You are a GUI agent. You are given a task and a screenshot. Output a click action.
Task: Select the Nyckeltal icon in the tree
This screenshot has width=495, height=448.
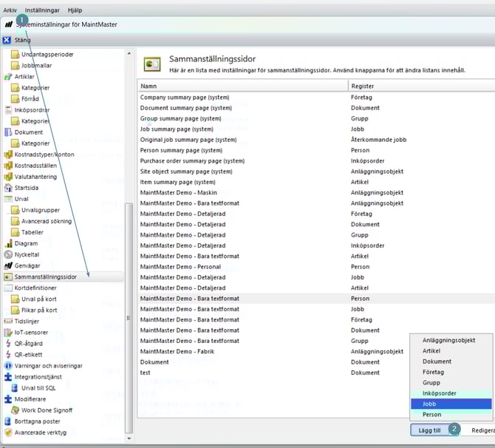coord(8,254)
